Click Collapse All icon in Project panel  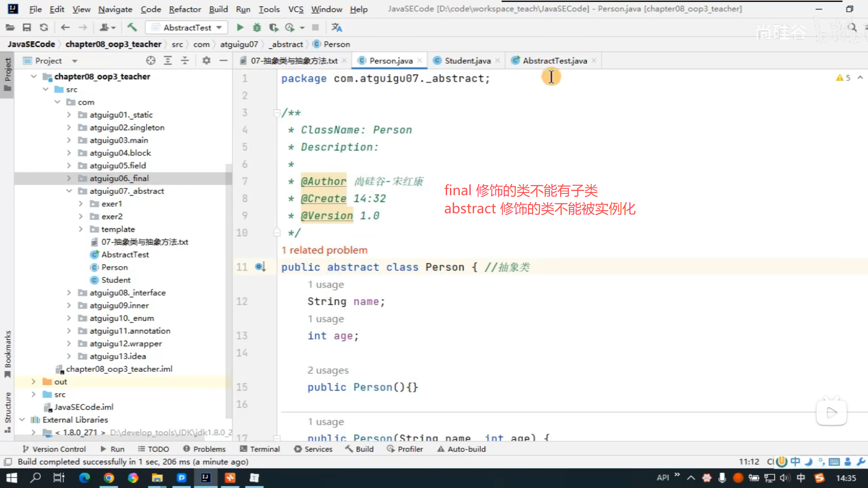click(x=185, y=61)
